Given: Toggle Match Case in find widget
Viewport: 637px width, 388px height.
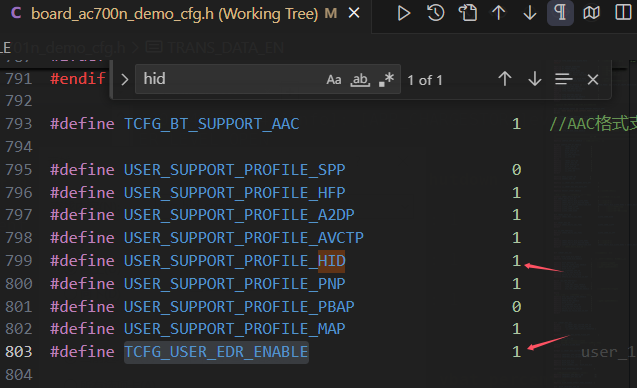Looking at the screenshot, I should [x=334, y=79].
